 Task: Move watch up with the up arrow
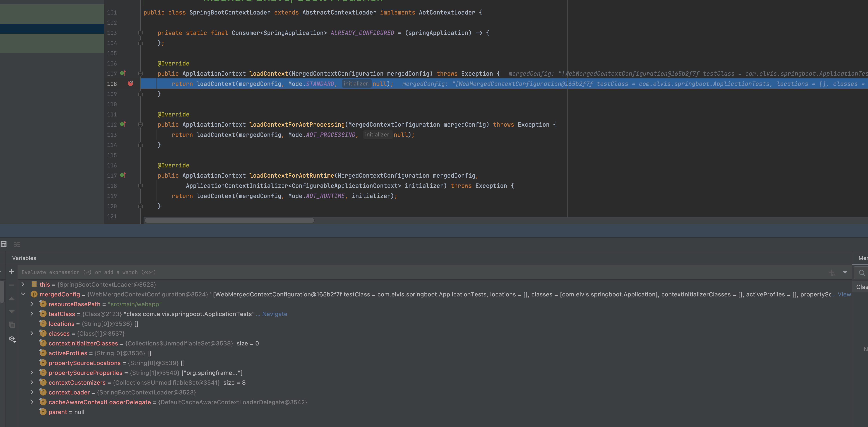click(x=12, y=298)
